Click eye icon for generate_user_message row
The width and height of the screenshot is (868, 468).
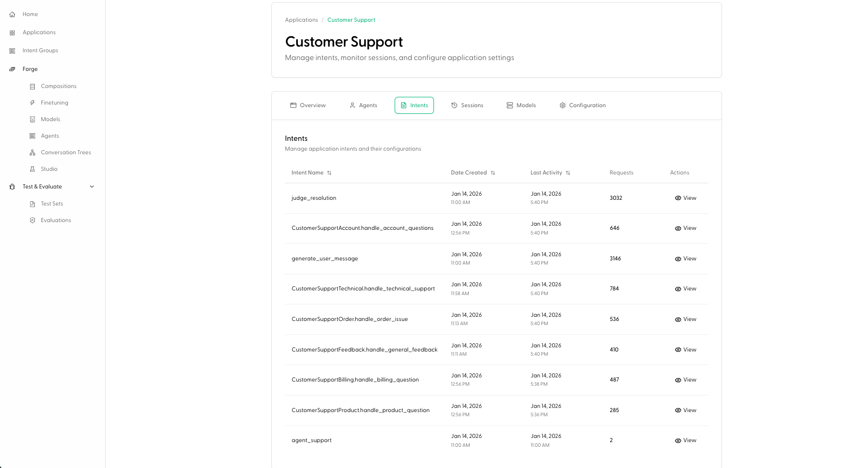pos(678,259)
